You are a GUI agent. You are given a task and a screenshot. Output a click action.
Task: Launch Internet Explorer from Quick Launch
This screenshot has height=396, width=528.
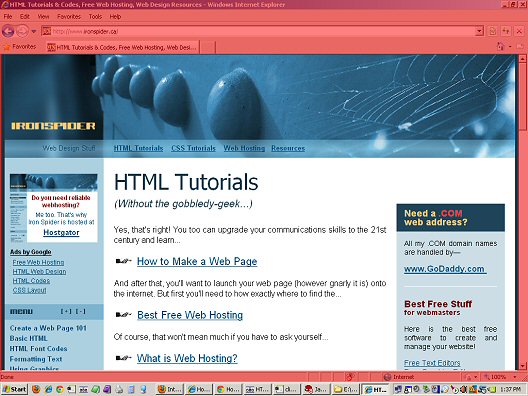coord(48,390)
